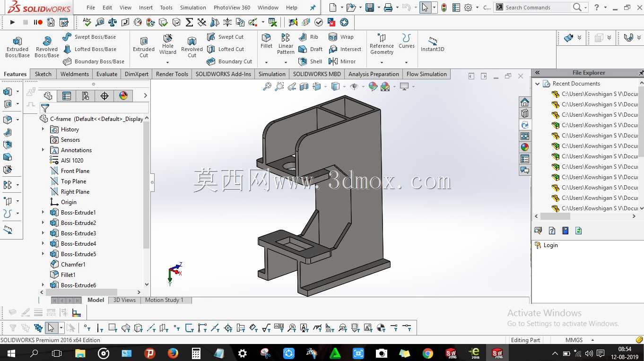The width and height of the screenshot is (644, 361).
Task: Select the Extruded Cut tool
Action: pyautogui.click(x=144, y=48)
